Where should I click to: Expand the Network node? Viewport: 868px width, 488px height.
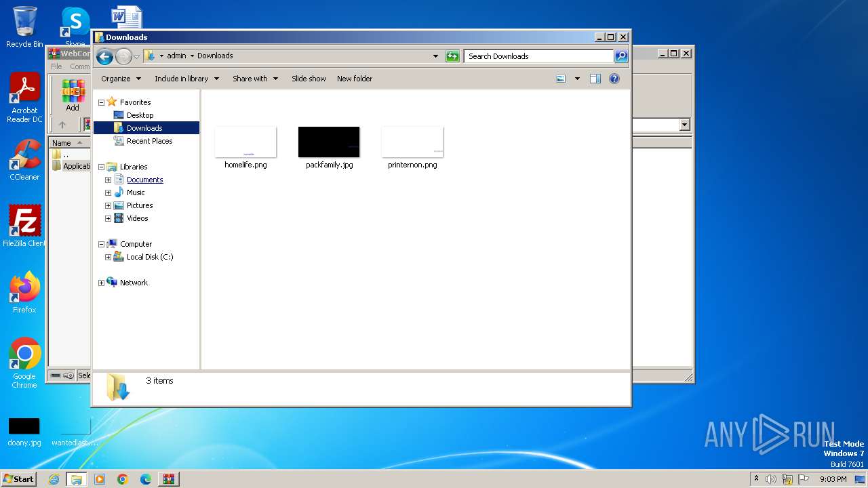[101, 283]
